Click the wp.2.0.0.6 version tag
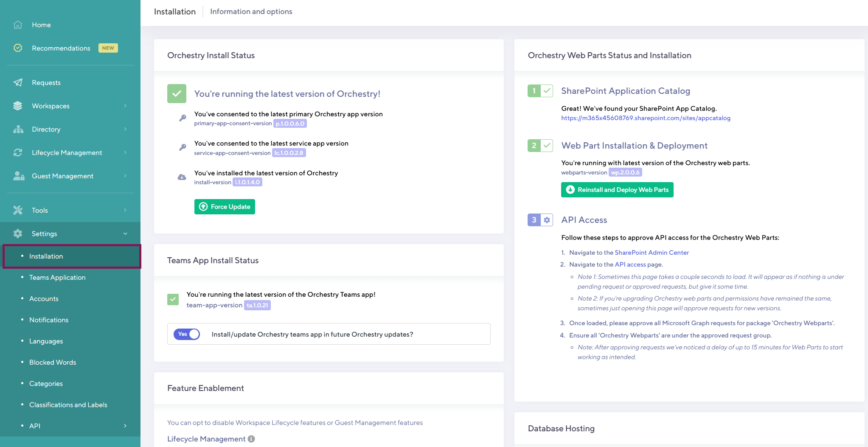The width and height of the screenshot is (868, 447). [x=625, y=172]
